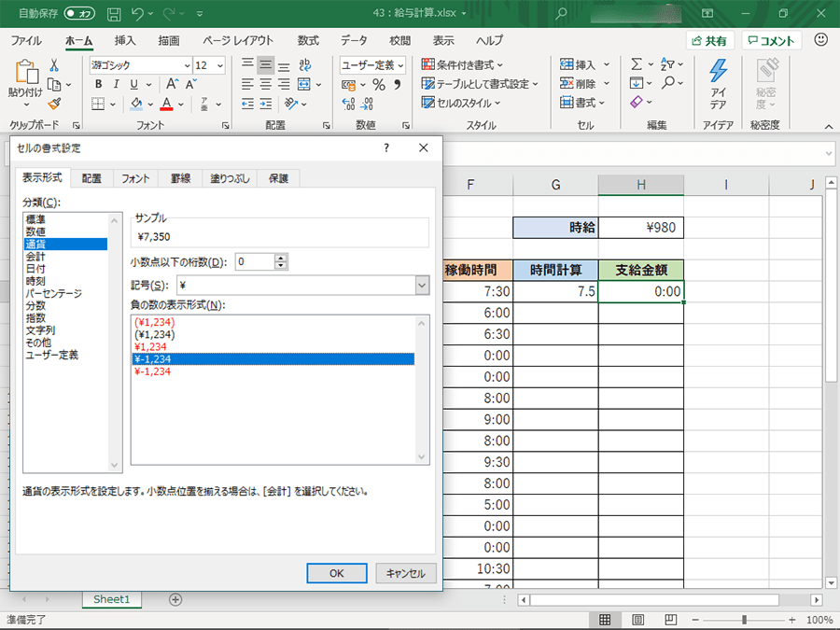Click OK in the format cells dialog
Screen dimensions: 840x630
pos(336,573)
